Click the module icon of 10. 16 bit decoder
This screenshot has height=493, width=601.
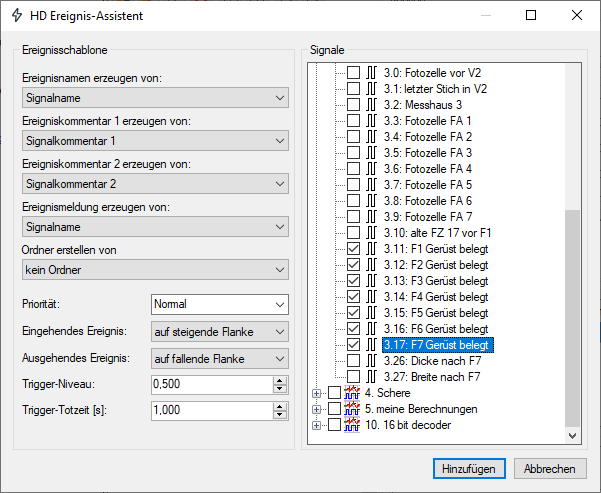pos(351,425)
